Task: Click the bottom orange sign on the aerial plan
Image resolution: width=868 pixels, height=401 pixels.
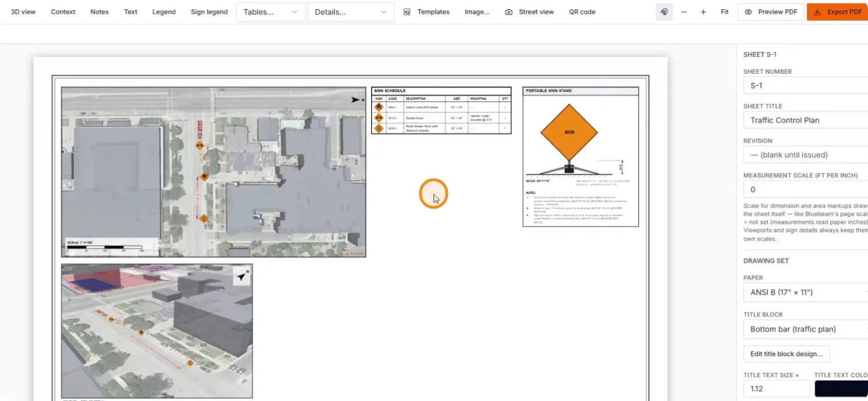Action: tap(203, 218)
